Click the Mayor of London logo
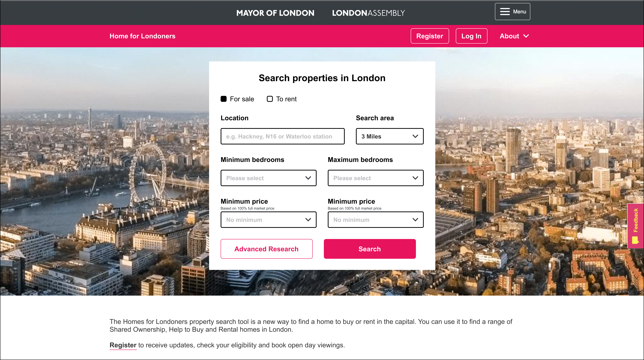644x360 pixels. (275, 13)
